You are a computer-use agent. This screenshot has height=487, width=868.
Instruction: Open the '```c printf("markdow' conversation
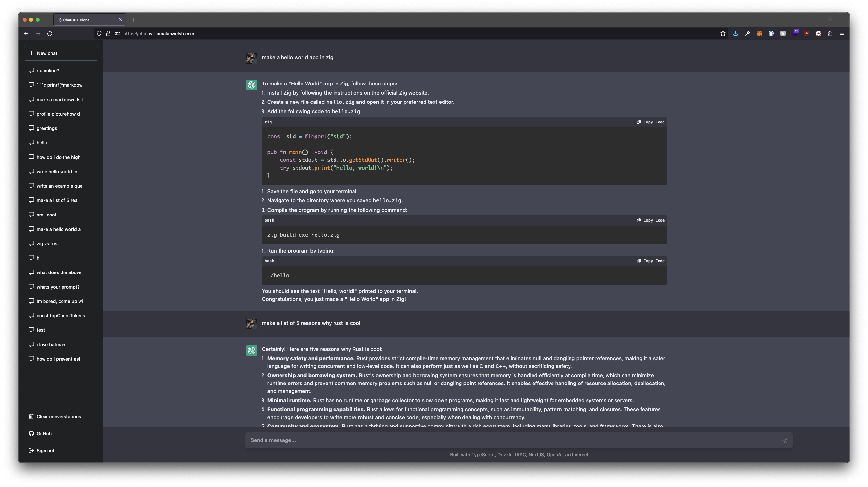pyautogui.click(x=61, y=85)
